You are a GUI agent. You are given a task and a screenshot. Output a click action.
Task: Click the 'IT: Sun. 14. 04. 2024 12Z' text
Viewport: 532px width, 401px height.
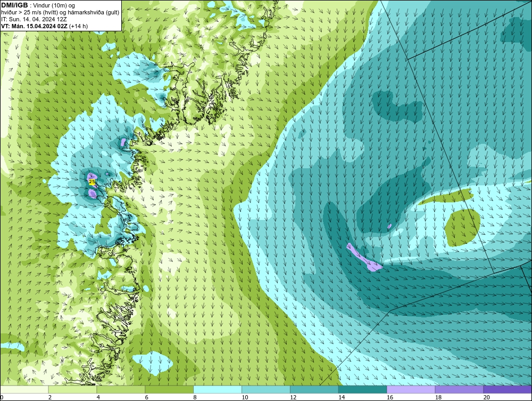tap(34, 19)
